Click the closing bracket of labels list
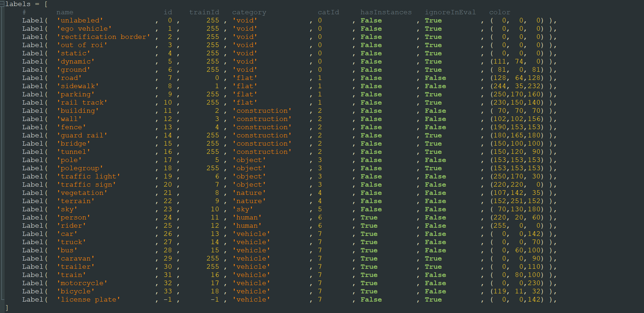Viewport: 644px width, 313px height. (x=7, y=308)
